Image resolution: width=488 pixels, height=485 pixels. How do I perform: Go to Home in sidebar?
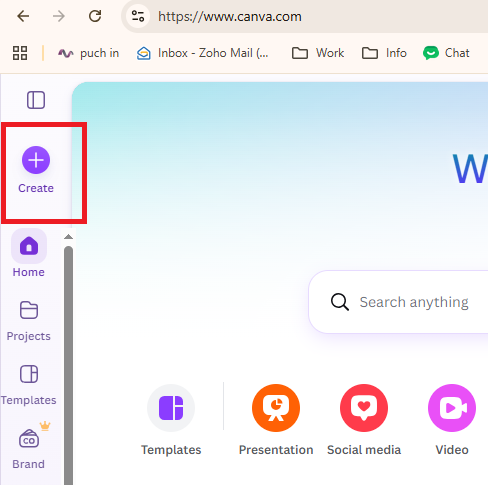29,253
